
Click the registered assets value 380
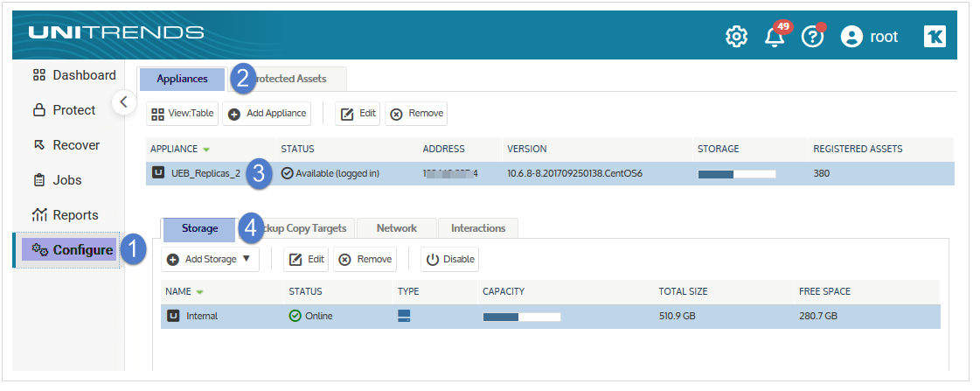click(x=821, y=173)
